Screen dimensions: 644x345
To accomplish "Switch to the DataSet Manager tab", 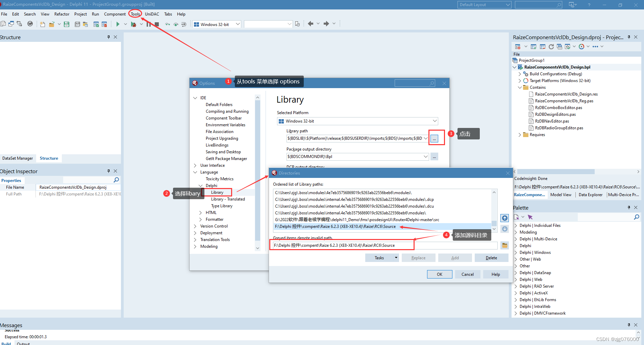I will (x=18, y=158).
